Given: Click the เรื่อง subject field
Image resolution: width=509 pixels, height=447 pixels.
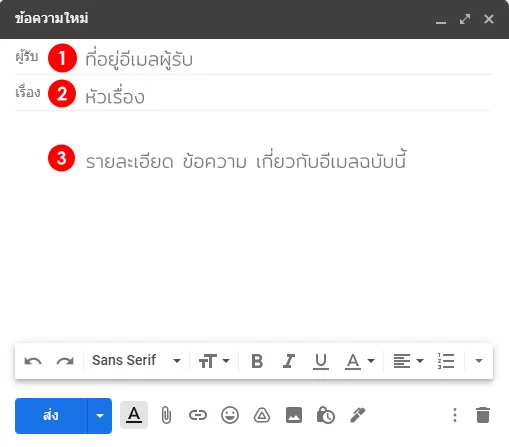Looking at the screenshot, I should coord(254,93).
